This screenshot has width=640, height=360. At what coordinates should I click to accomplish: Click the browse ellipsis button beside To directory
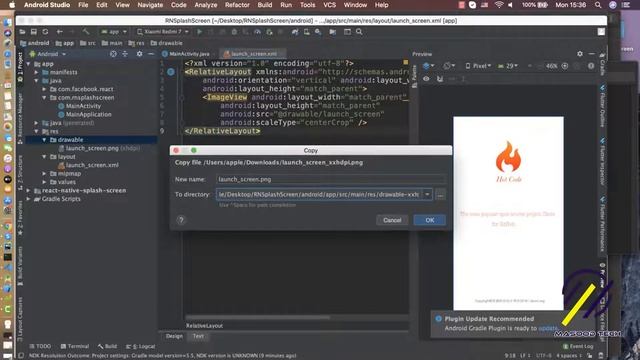tap(440, 195)
